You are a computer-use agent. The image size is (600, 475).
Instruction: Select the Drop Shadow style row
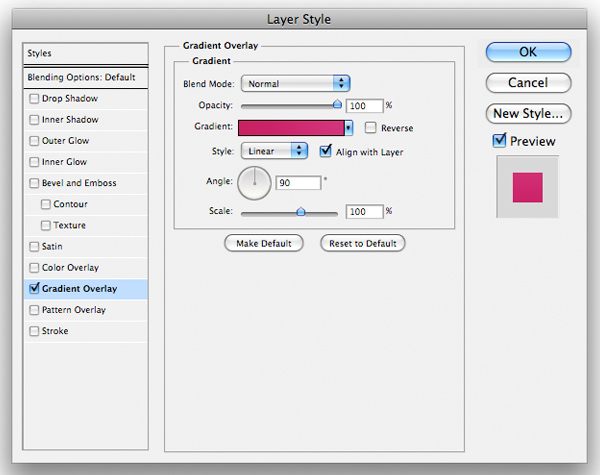click(x=85, y=99)
